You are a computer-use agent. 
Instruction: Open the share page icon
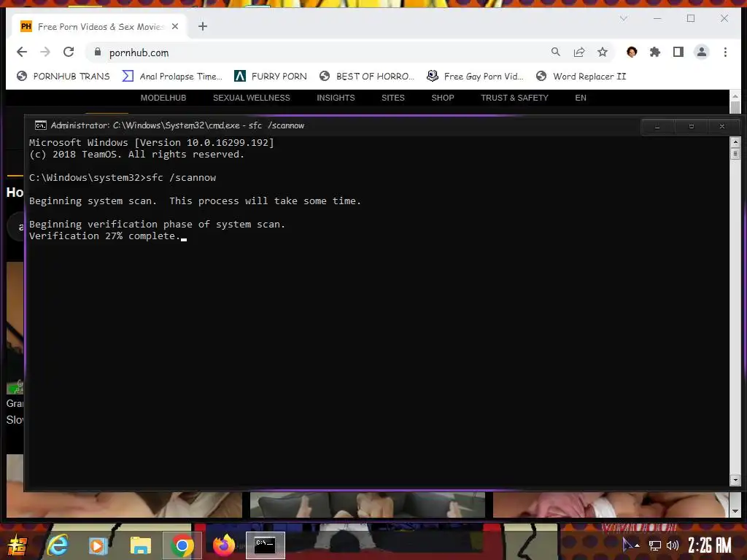point(578,52)
